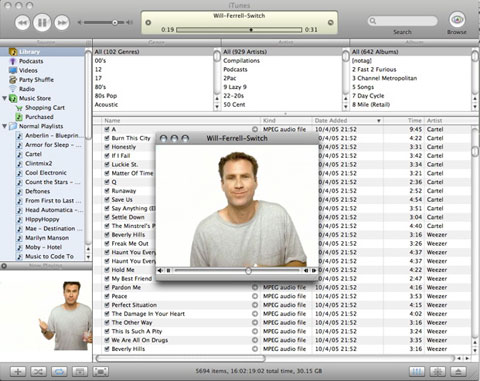This screenshot has height=381, width=480.
Task: Toggle repeat mode button
Action: click(59, 371)
